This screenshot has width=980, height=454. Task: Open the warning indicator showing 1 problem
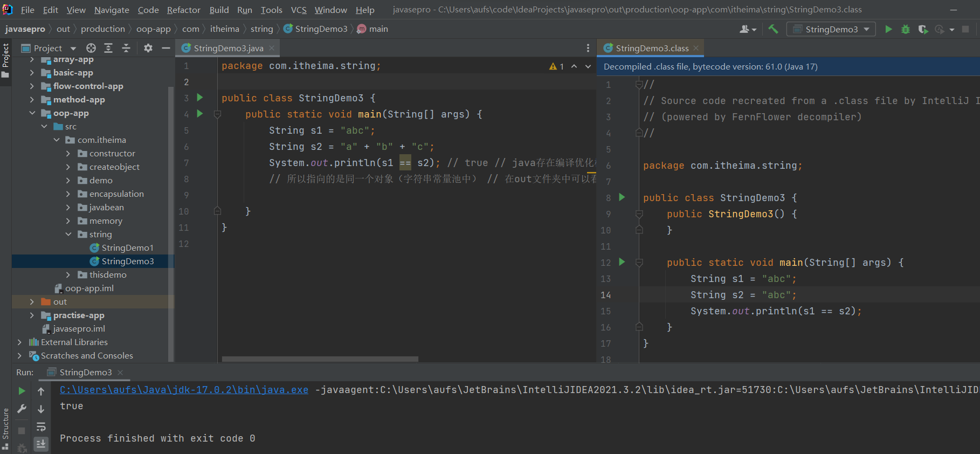pos(556,66)
